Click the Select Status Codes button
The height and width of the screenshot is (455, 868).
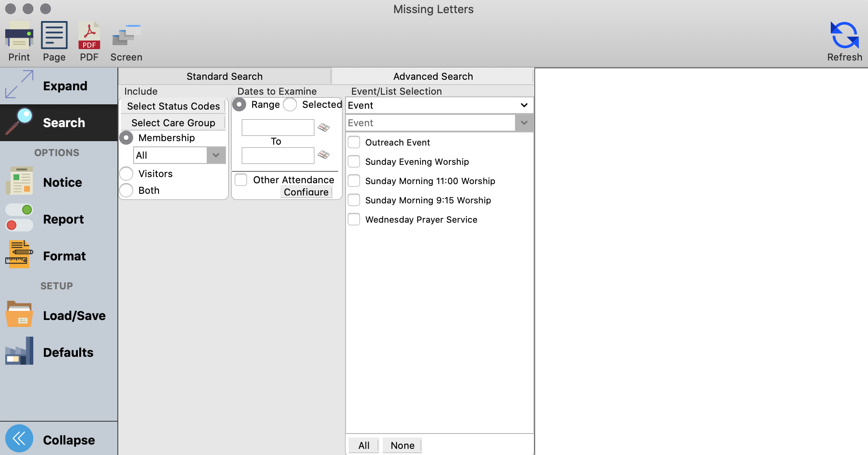click(x=173, y=106)
